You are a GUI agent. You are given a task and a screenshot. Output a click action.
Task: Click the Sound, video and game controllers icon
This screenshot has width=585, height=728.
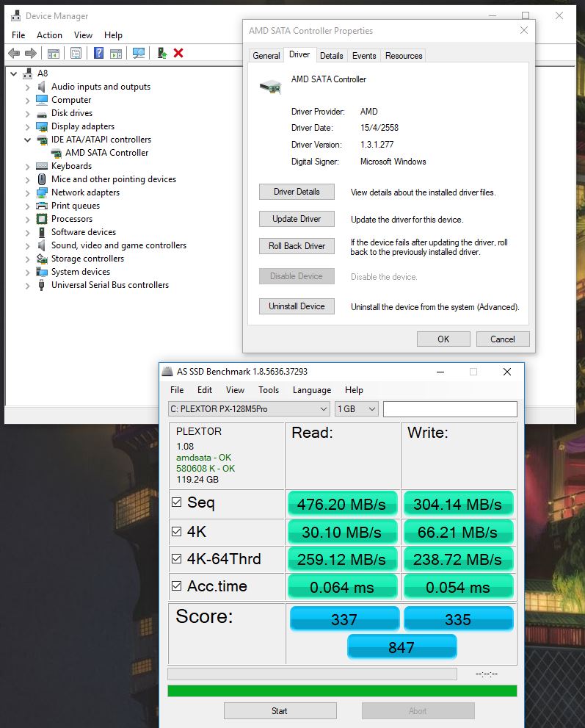[42, 245]
